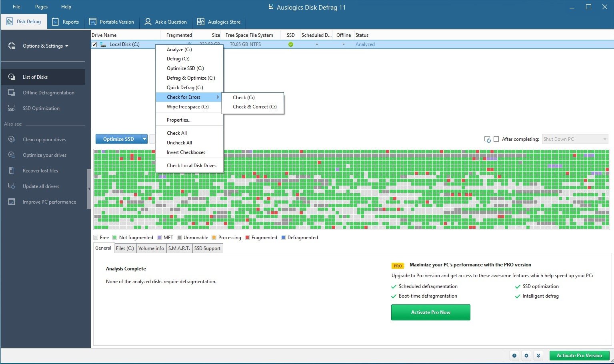Click the Optimize SSD button
Image resolution: width=614 pixels, height=364 pixels.
(x=118, y=139)
